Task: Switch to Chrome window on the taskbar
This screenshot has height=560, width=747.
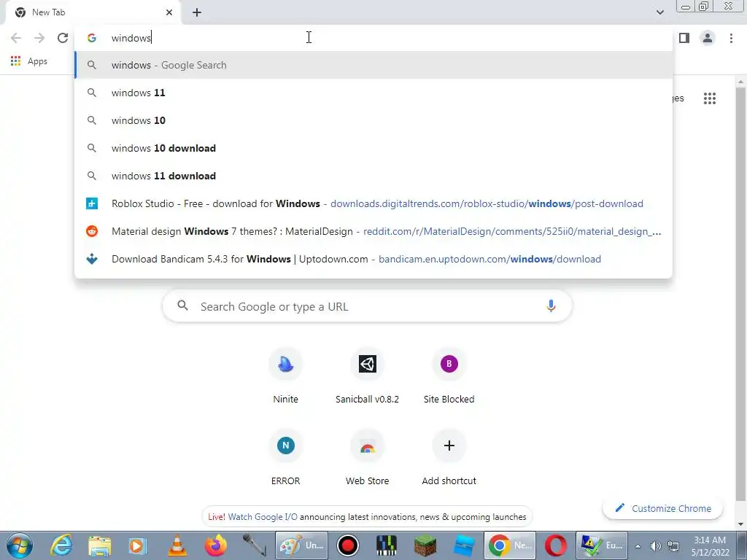Action: (x=510, y=545)
